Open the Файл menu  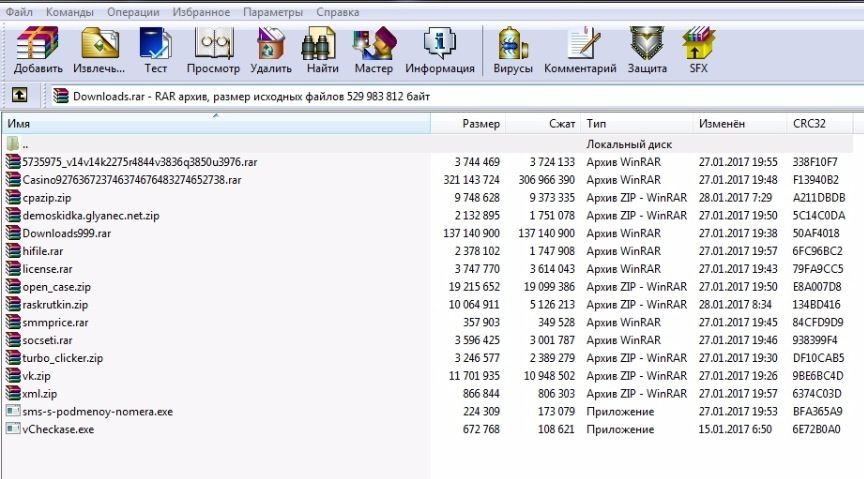[19, 12]
